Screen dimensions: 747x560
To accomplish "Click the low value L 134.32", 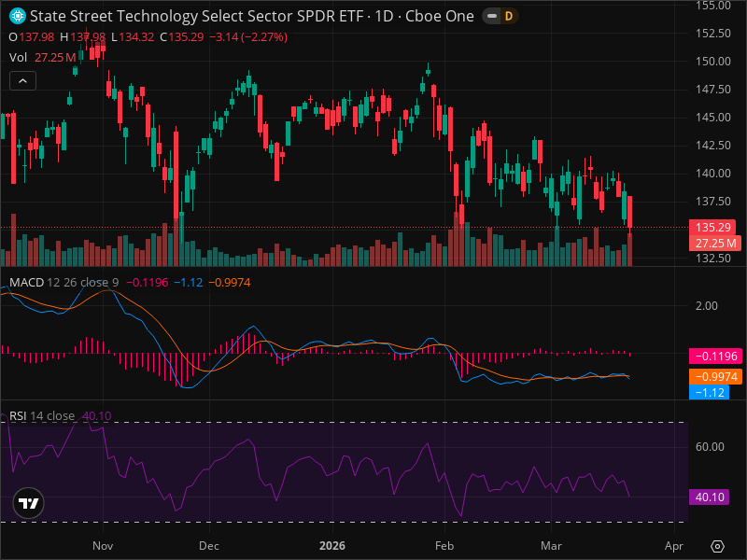I will [133, 37].
